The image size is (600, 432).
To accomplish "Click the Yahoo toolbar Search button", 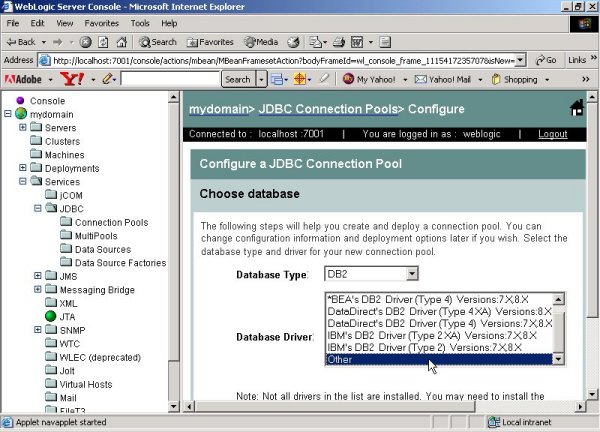I will [238, 80].
